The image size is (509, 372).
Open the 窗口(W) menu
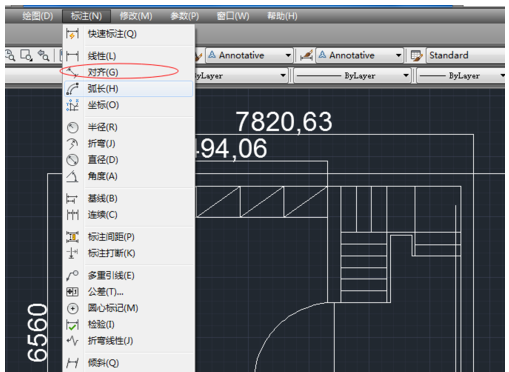pos(233,16)
